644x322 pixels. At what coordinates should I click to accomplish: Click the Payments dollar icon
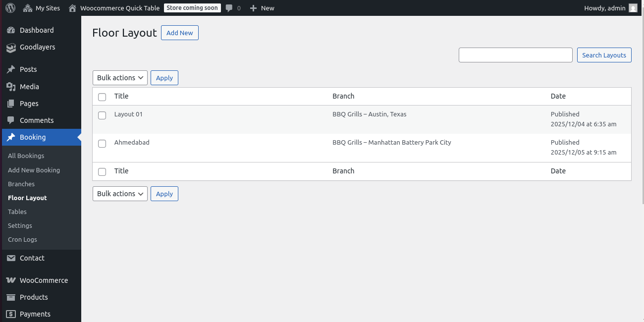coord(11,314)
